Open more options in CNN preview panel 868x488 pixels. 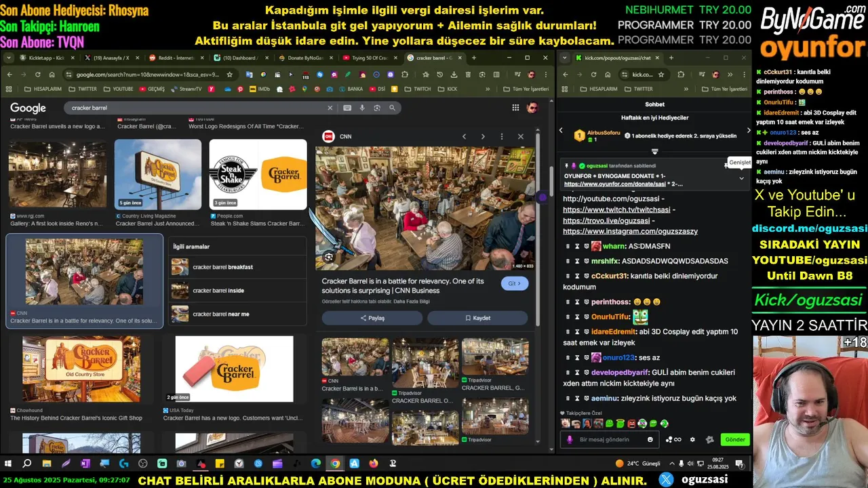(502, 136)
